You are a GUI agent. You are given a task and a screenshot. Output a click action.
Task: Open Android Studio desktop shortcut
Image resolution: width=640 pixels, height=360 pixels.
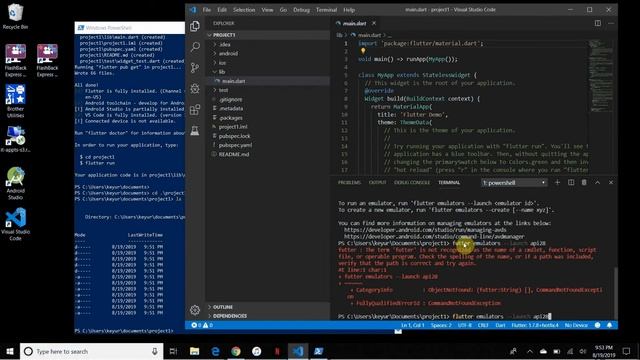tap(15, 183)
